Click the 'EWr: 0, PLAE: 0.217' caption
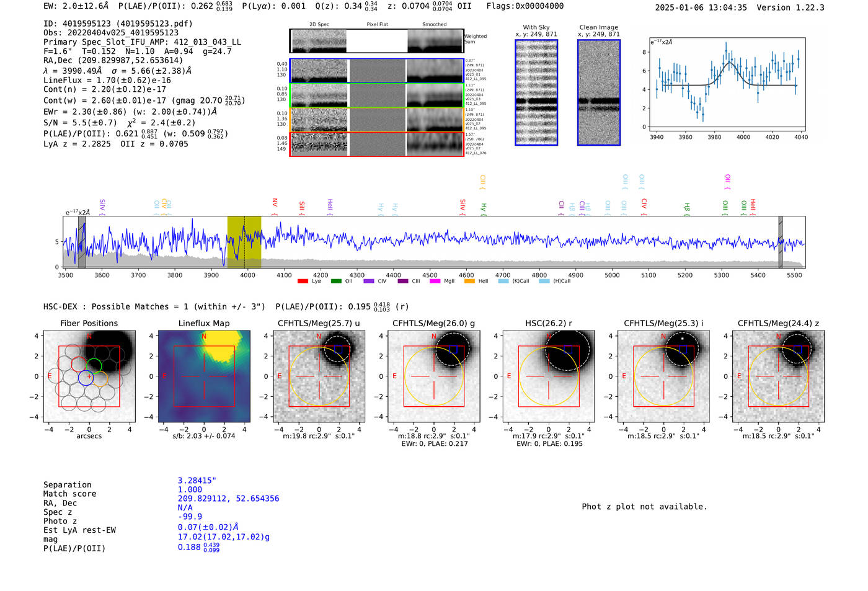This screenshot has width=868, height=591. 434,444
